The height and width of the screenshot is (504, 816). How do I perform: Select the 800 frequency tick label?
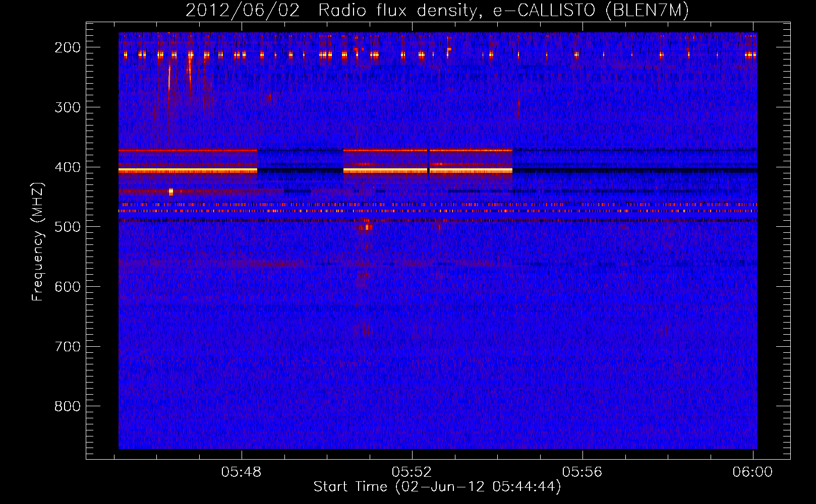(68, 406)
